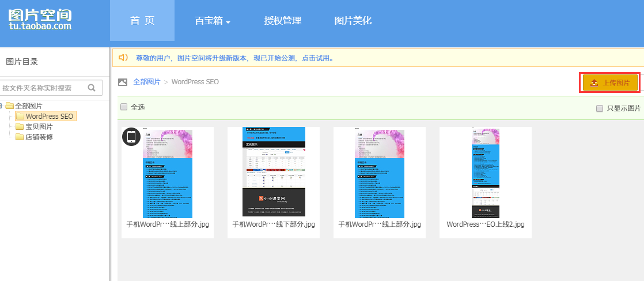
Task: Go to 授权管理 tab
Action: [x=283, y=21]
